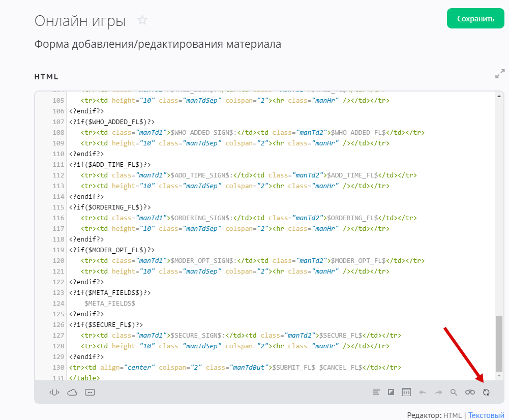509x420 pixels.
Task: Click the glasses preview icon
Action: point(470,392)
